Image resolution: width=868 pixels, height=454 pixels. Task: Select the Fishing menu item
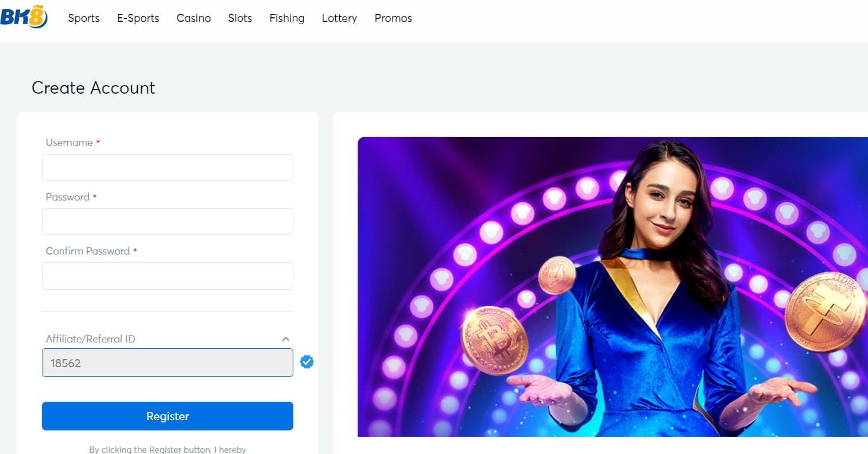pyautogui.click(x=287, y=18)
